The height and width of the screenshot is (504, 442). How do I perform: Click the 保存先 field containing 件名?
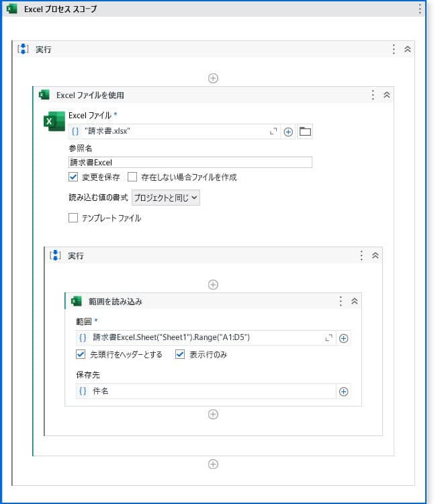(x=206, y=391)
